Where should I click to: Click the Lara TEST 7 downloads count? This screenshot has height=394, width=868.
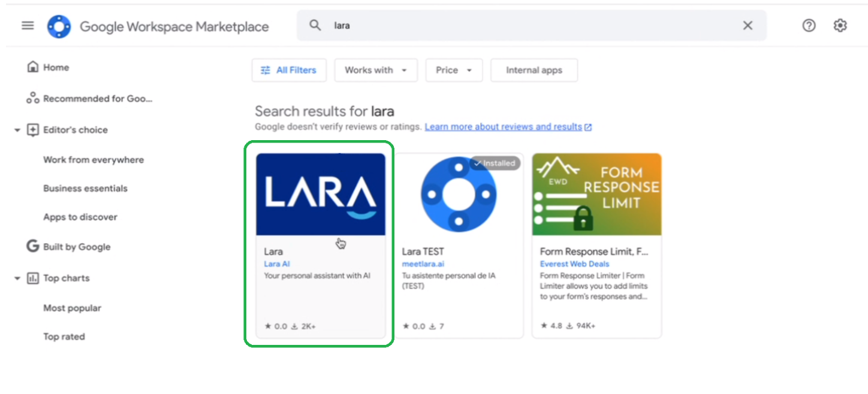click(437, 326)
